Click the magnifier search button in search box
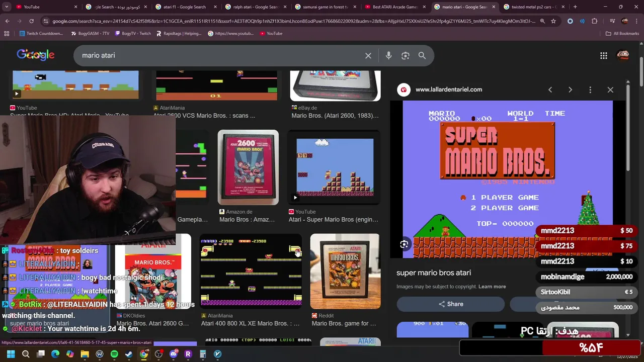The image size is (644, 362). pyautogui.click(x=422, y=56)
